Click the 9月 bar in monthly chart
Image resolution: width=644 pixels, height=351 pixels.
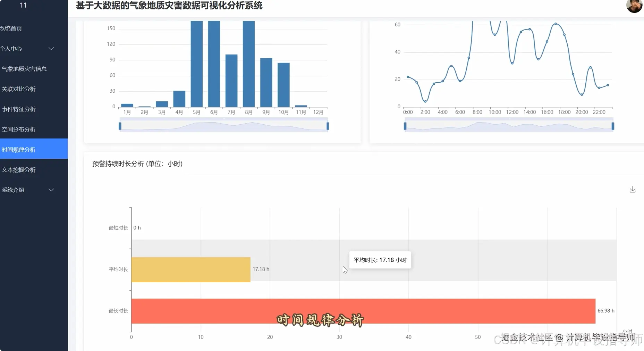tap(266, 83)
